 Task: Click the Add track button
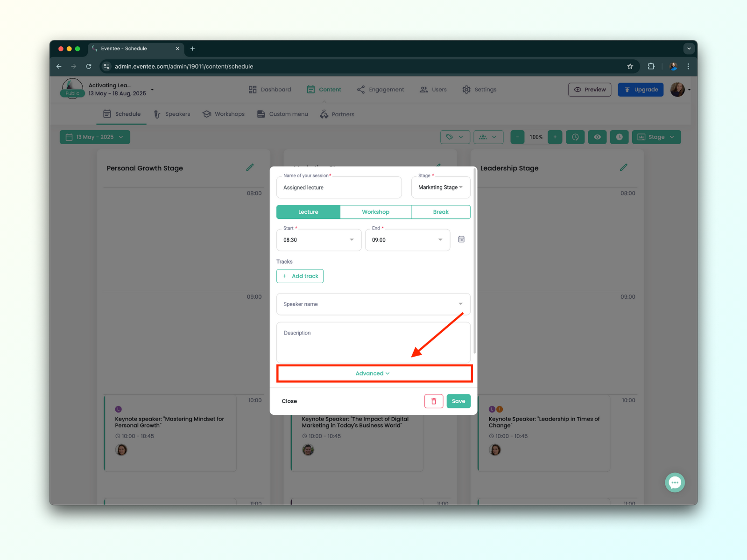click(x=300, y=276)
